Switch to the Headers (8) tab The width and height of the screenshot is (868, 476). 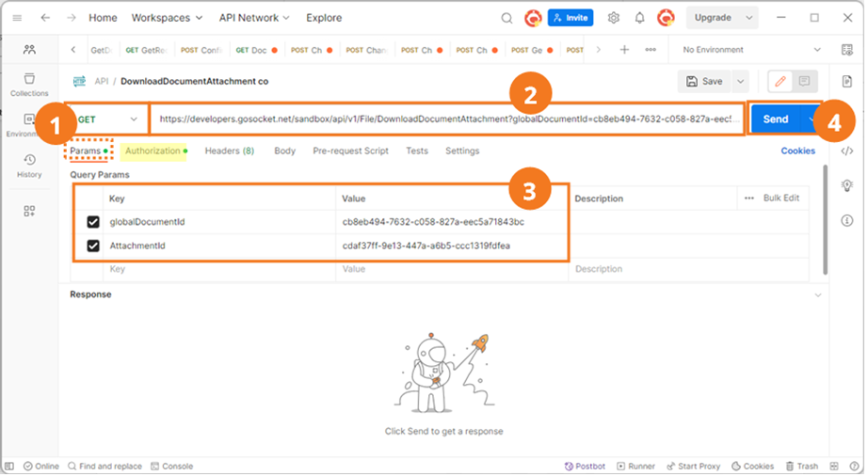coord(231,151)
